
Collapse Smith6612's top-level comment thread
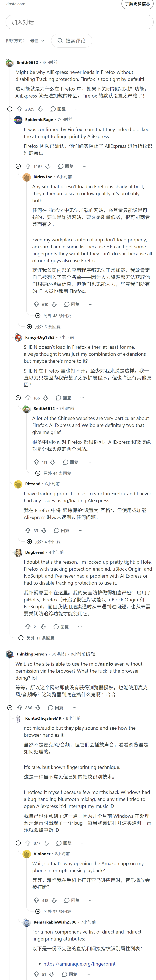(10, 109)
